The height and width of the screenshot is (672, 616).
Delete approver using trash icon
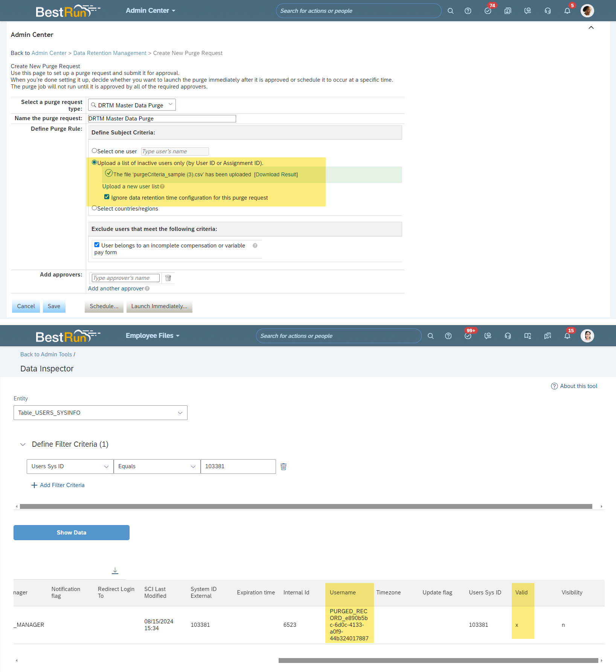[x=168, y=278]
